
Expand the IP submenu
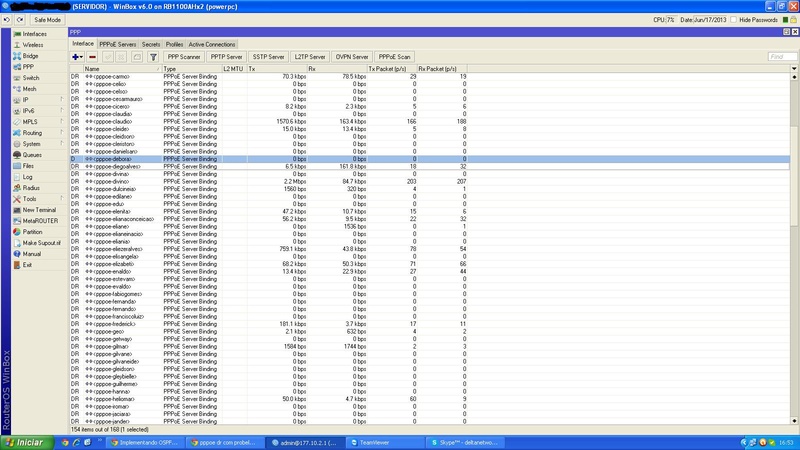click(x=62, y=100)
